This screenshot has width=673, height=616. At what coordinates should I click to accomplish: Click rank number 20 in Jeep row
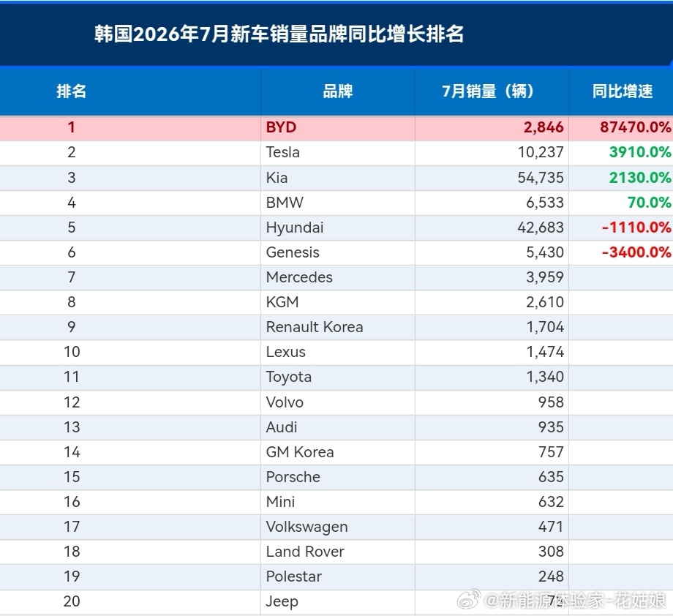[x=72, y=601]
